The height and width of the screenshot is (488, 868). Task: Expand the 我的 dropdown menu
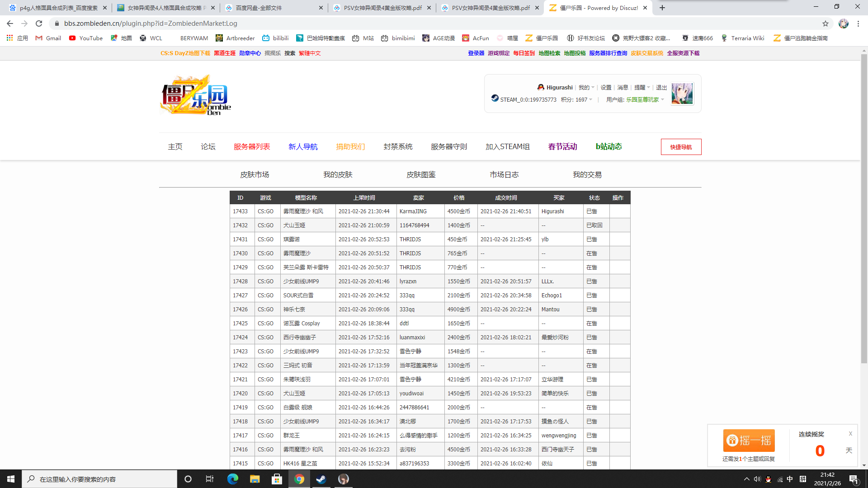(586, 88)
